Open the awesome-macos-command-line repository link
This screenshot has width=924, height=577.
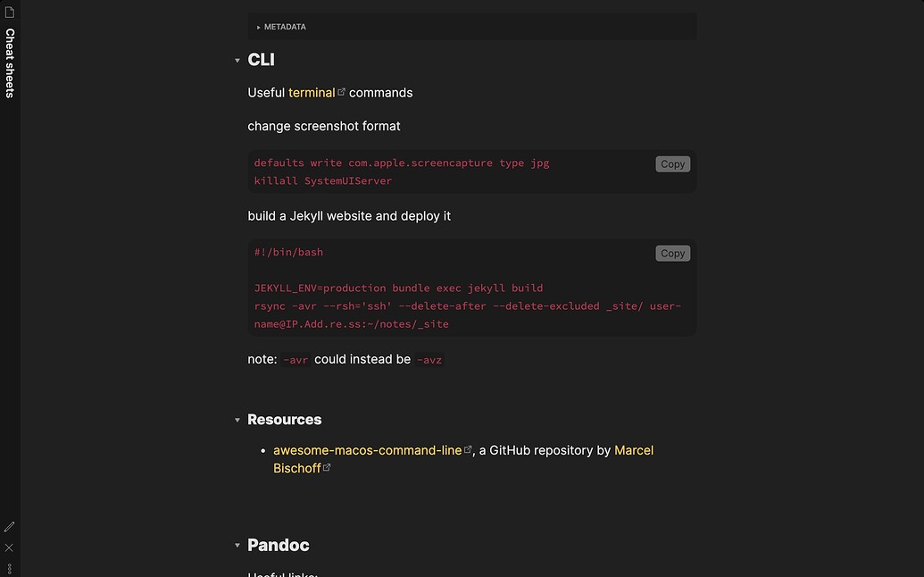369,450
